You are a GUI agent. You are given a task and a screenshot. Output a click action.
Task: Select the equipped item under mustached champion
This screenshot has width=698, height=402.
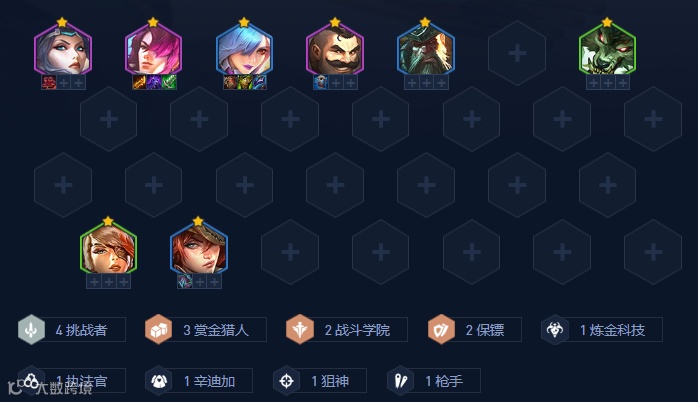coord(321,82)
